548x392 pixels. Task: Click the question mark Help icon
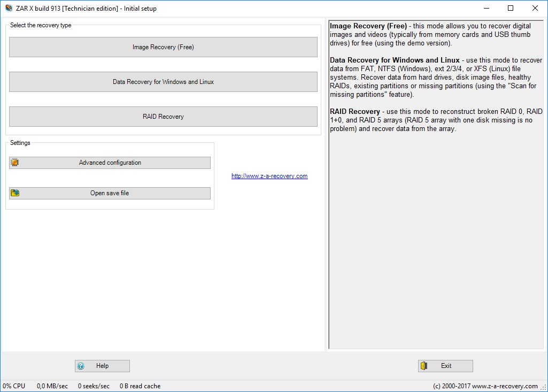coord(81,366)
